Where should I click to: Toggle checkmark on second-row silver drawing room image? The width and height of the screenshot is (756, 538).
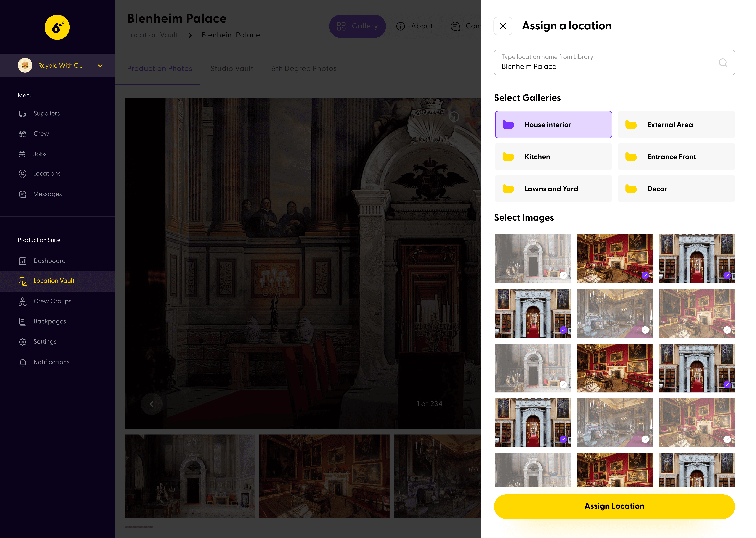pyautogui.click(x=645, y=330)
